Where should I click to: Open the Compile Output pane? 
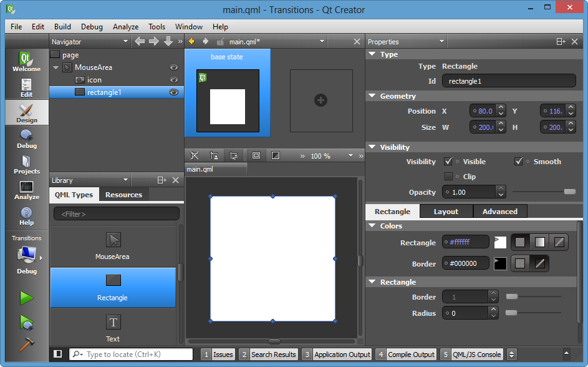click(406, 355)
